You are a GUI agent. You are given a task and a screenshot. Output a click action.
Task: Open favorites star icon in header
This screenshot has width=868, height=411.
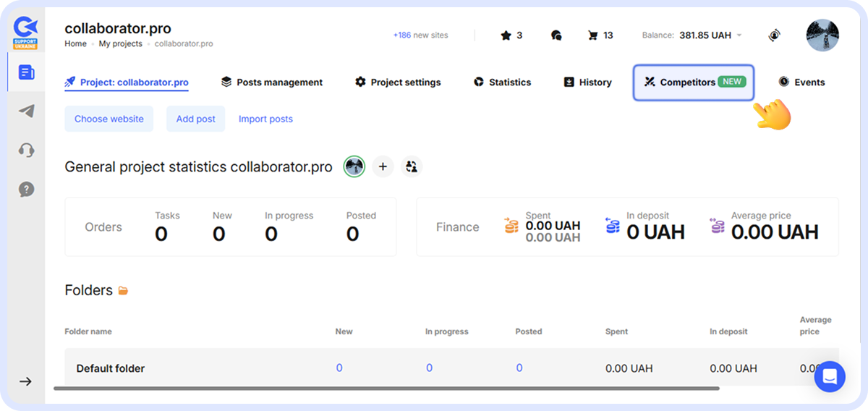(x=506, y=35)
